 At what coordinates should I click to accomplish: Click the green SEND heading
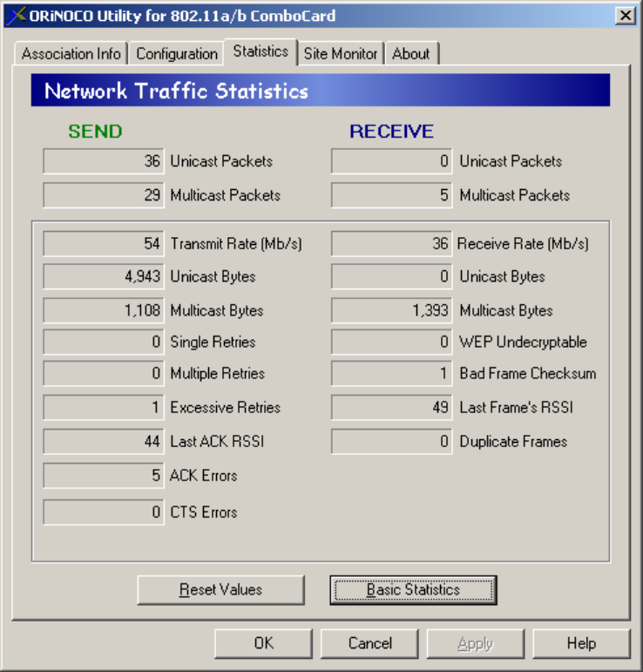[x=95, y=131]
